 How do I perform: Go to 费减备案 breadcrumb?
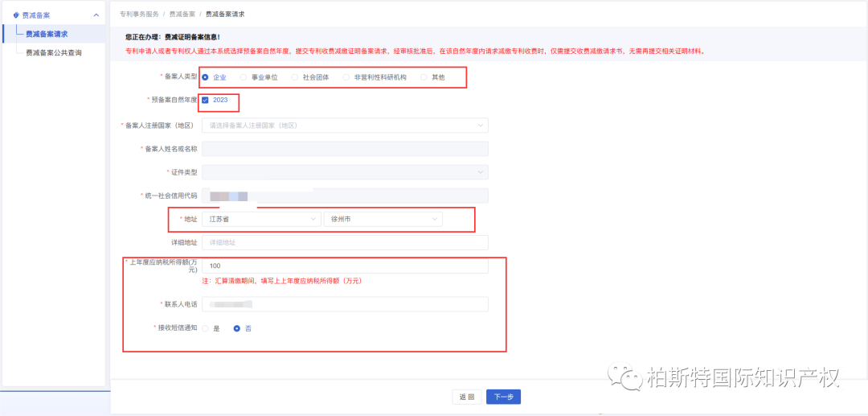182,14
